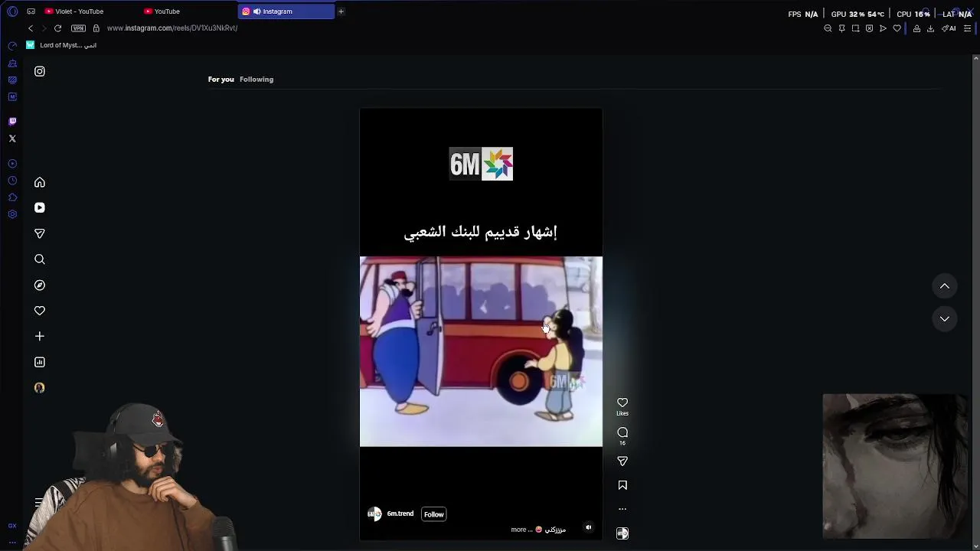
Task: Open the History clock icon in Opera sidebar
Action: tap(12, 181)
